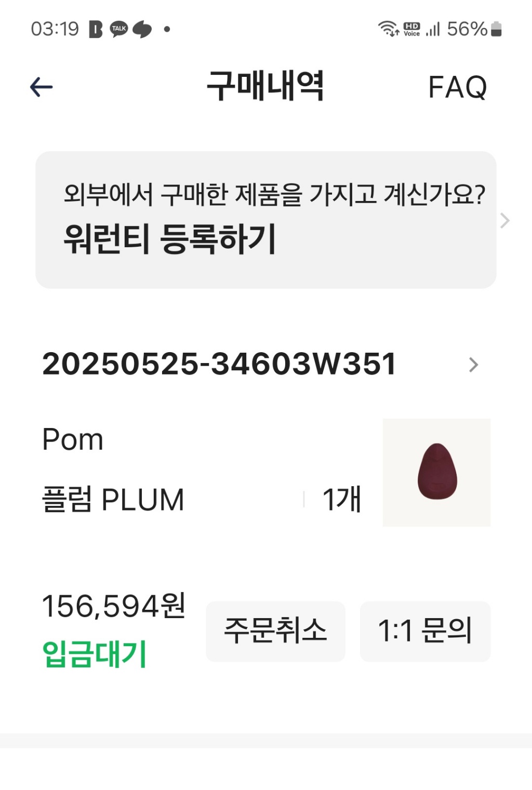
Task: Tap the 입금대기 status label
Action: 94,654
